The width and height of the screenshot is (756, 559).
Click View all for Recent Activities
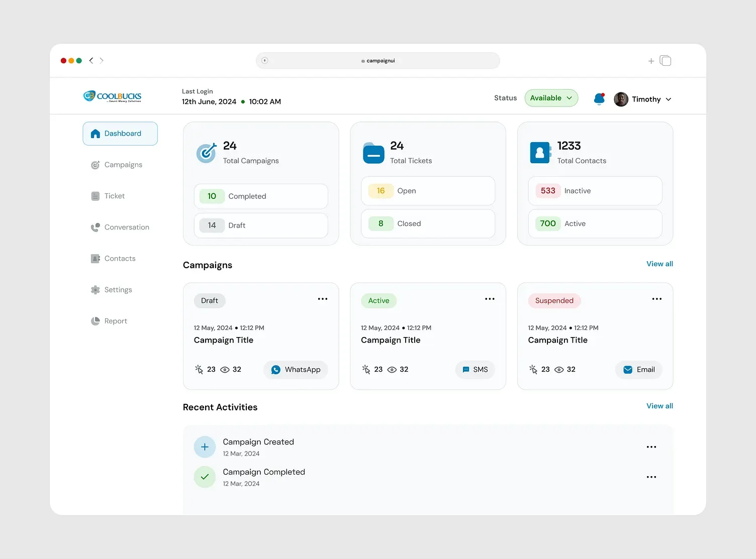point(659,406)
